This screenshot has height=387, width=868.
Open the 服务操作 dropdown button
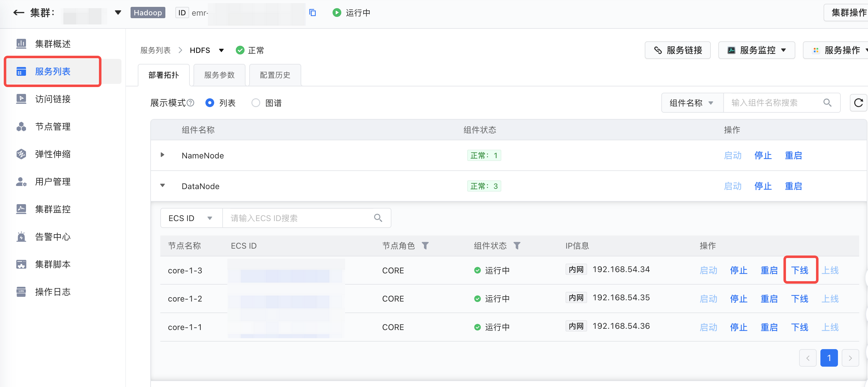(836, 50)
